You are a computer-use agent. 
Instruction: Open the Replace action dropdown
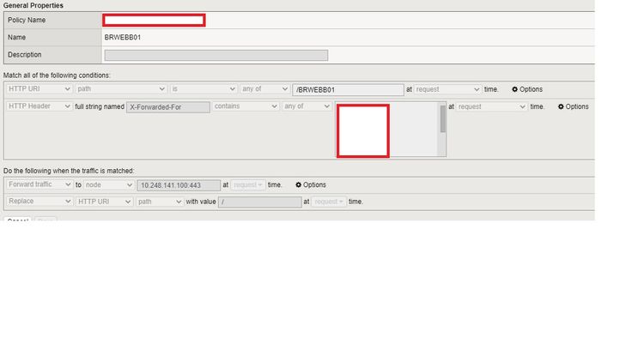click(39, 201)
